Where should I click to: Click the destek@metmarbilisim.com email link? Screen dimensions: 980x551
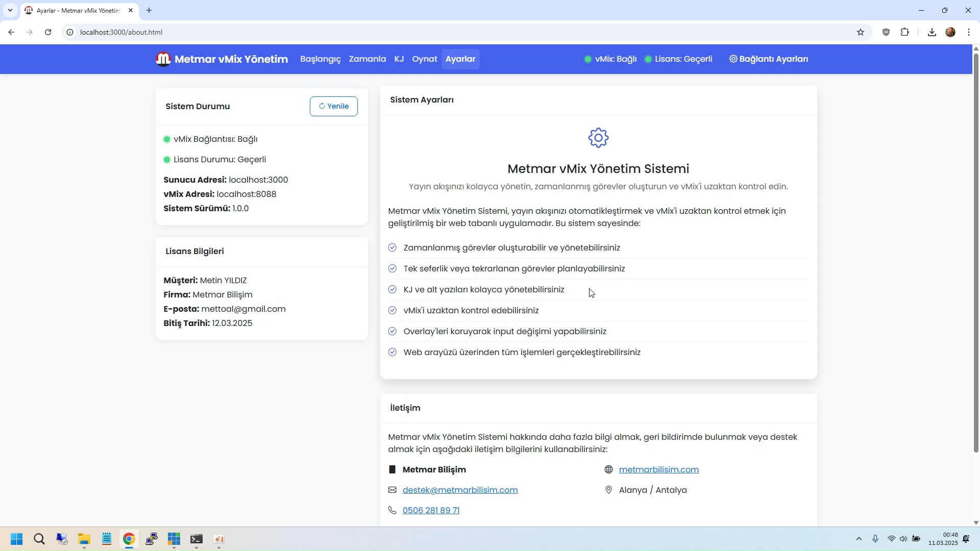coord(460,490)
